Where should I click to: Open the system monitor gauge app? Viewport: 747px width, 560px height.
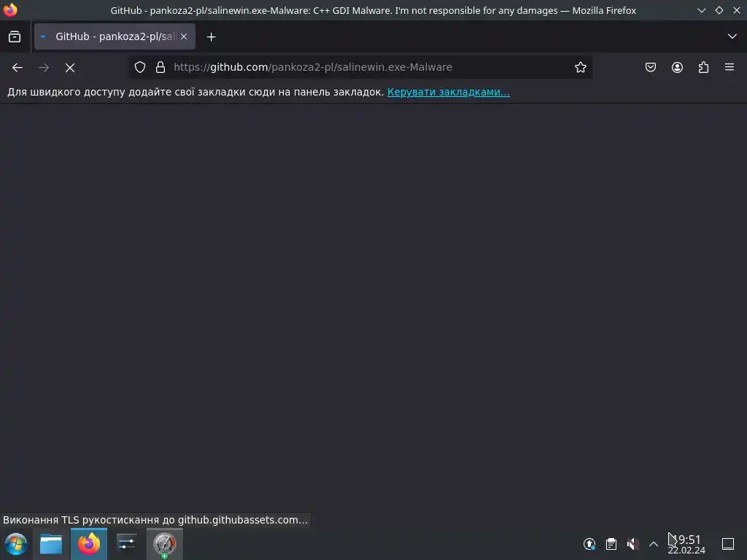tap(164, 544)
